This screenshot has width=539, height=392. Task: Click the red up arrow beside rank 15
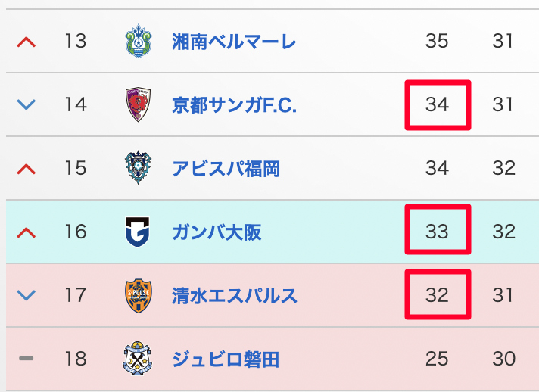coord(26,168)
